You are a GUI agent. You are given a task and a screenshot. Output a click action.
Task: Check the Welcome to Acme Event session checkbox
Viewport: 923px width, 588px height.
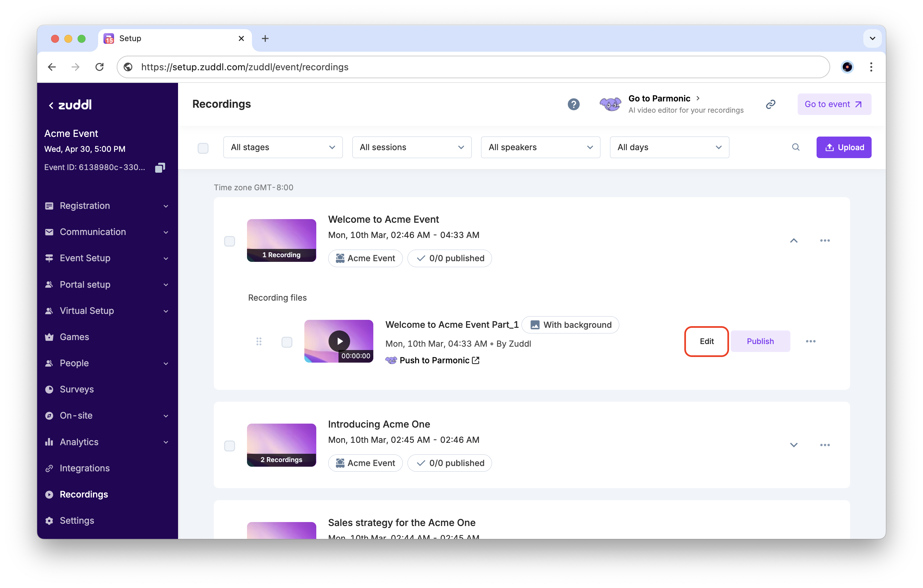[x=230, y=241]
